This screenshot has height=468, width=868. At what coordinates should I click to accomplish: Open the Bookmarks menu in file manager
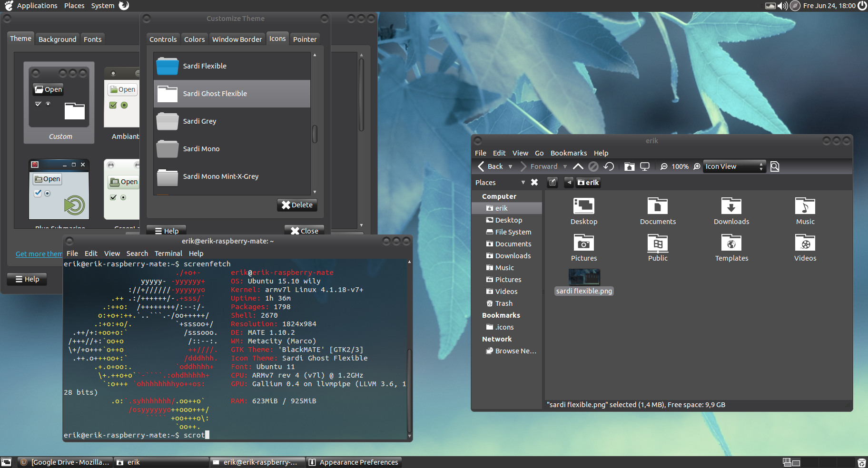pyautogui.click(x=568, y=153)
